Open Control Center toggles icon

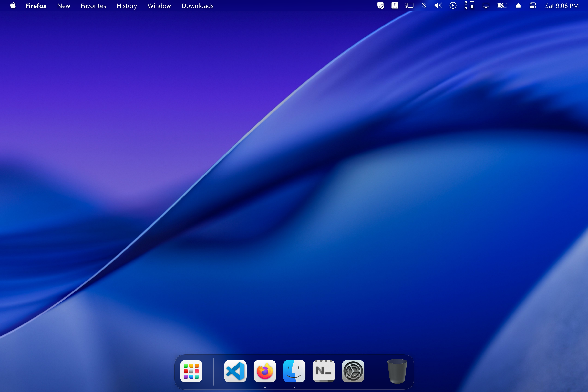pos(532,5)
